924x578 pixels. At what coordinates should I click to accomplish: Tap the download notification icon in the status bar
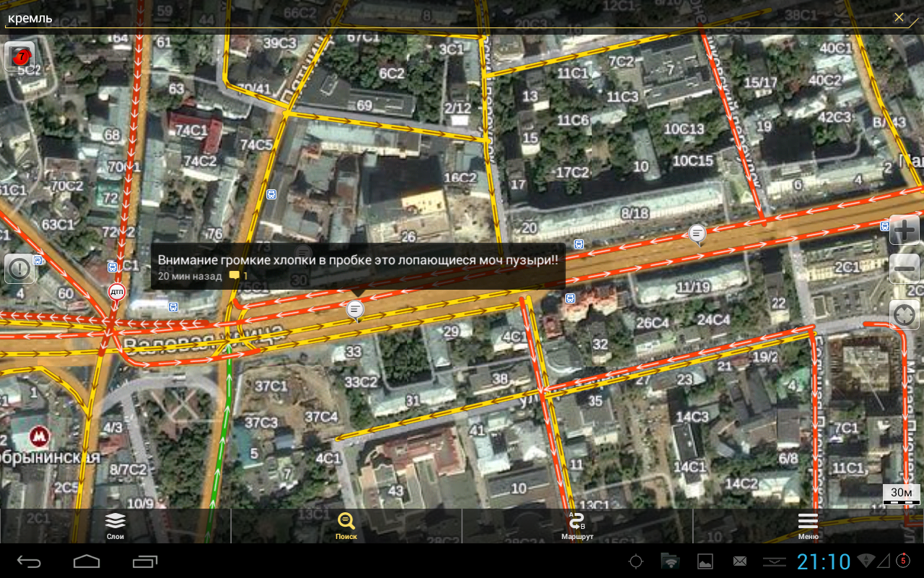pyautogui.click(x=775, y=561)
